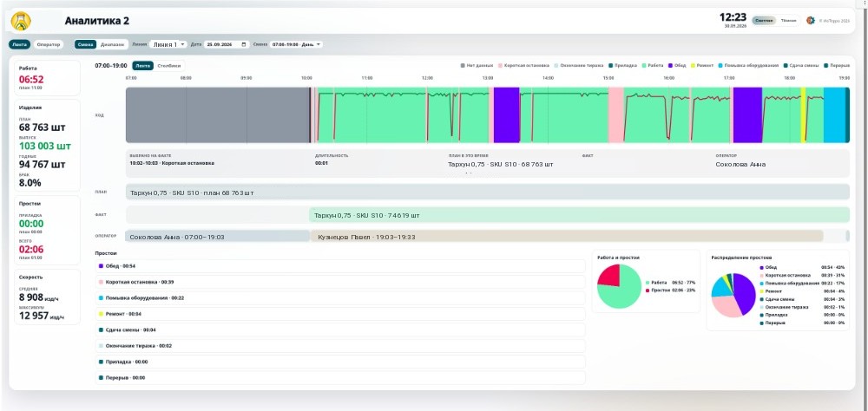Click the clock display 12:23
This screenshot has height=411, width=868.
[733, 17]
